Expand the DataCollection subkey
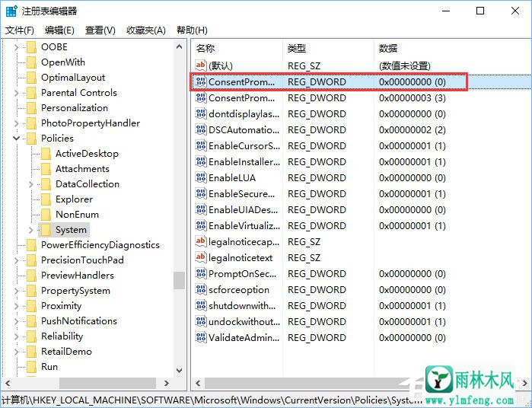This screenshot has width=532, height=408. pyautogui.click(x=31, y=184)
